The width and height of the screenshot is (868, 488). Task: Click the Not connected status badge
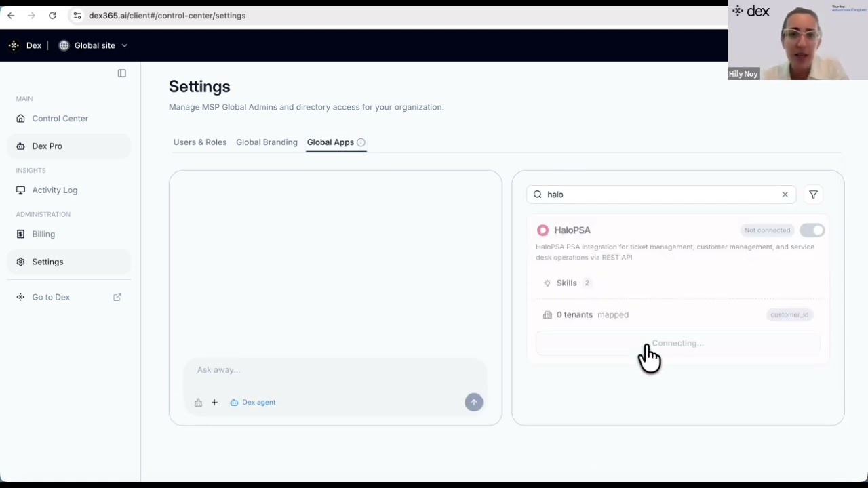click(767, 230)
